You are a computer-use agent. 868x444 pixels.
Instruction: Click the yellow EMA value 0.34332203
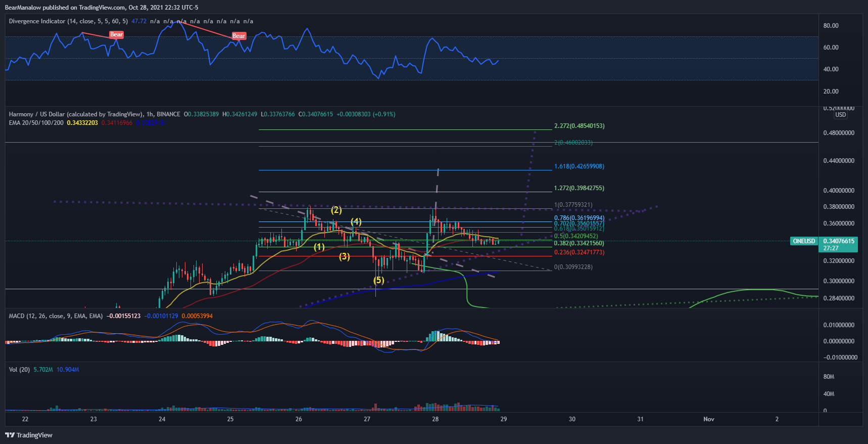pos(82,123)
